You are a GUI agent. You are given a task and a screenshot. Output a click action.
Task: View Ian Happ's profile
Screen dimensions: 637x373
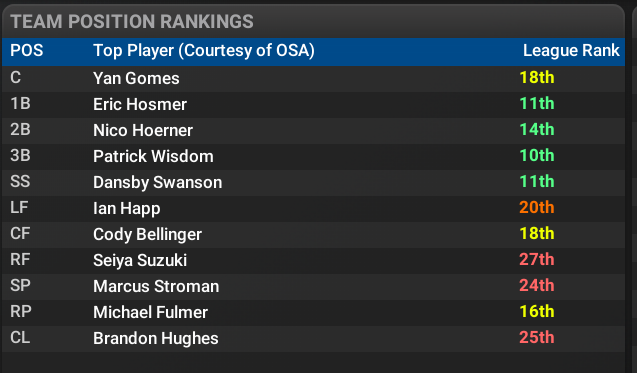click(127, 208)
